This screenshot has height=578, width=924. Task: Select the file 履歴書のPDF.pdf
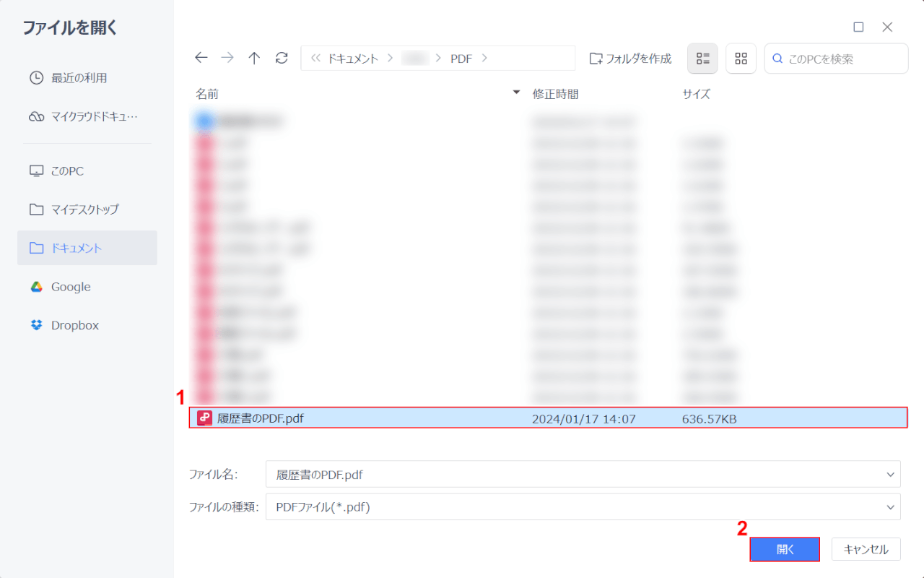click(x=548, y=418)
